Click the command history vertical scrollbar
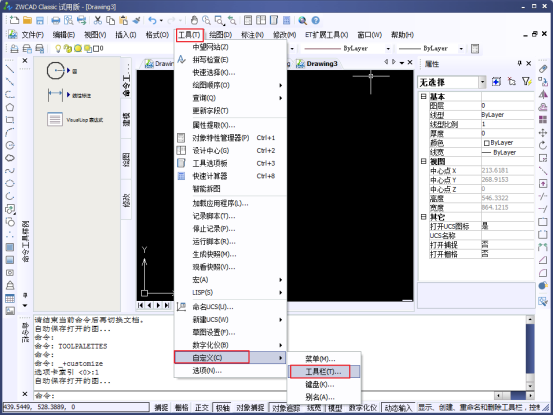Viewport: 553px width, 416px height. [x=530, y=353]
